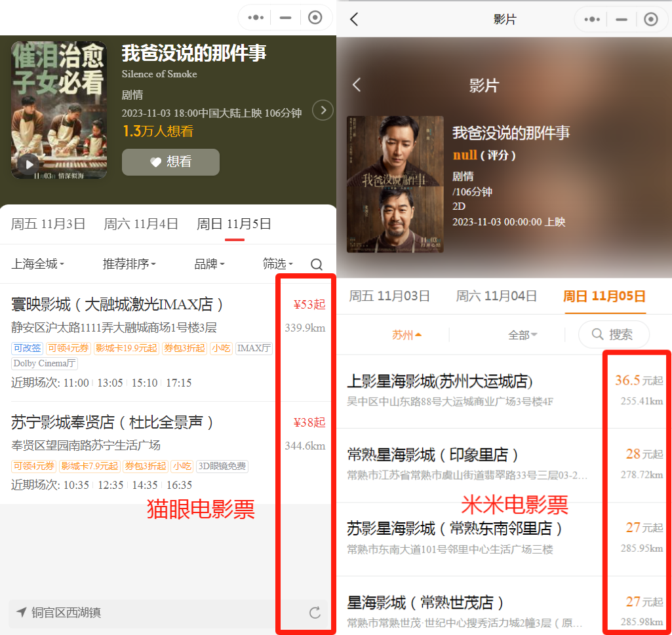Open movie details via right chevron circle

pos(323,111)
